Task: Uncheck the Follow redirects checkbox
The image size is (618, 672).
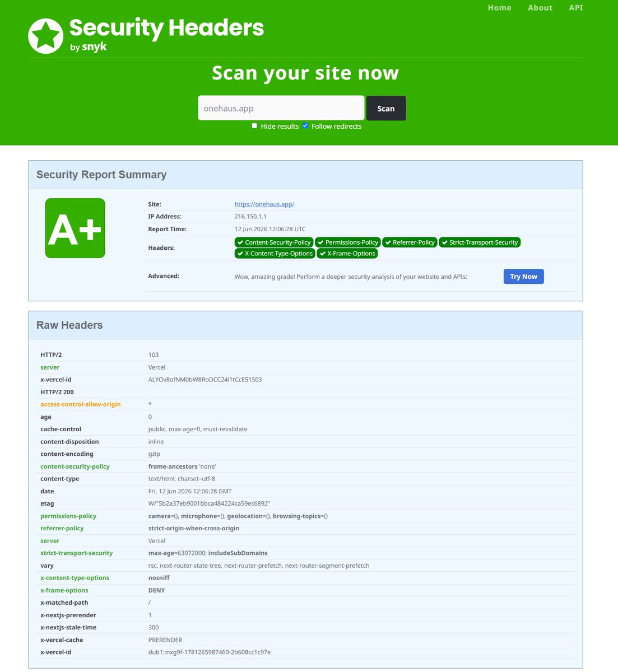Action: tap(305, 126)
